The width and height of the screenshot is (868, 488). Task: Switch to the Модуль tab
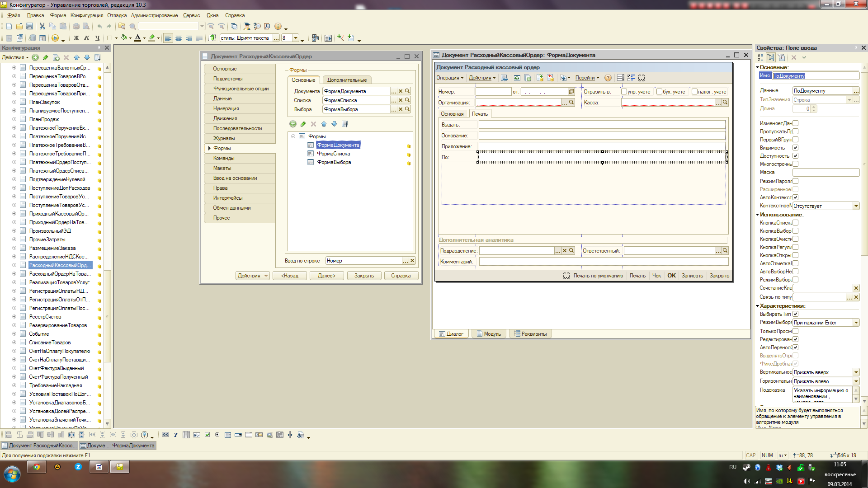[489, 334]
